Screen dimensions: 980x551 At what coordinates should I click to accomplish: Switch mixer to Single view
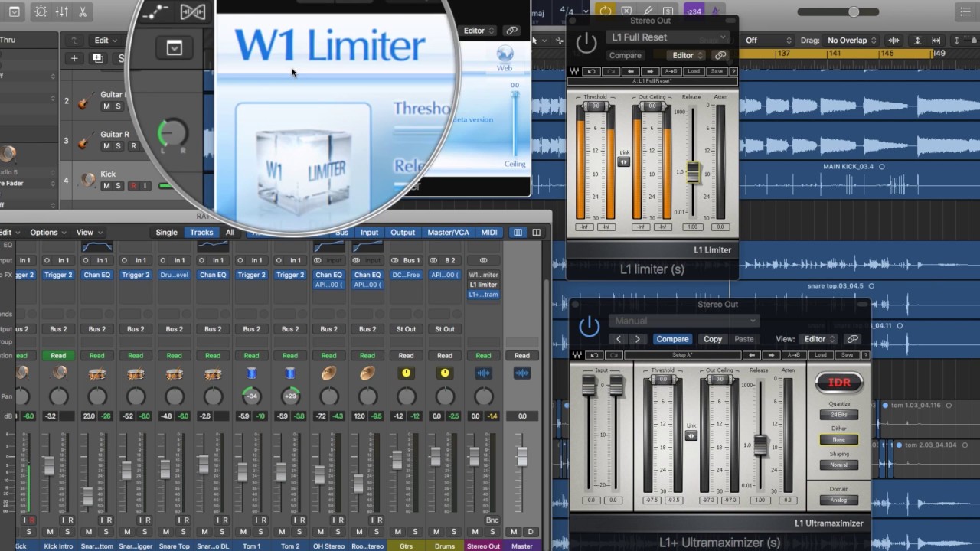coord(166,233)
